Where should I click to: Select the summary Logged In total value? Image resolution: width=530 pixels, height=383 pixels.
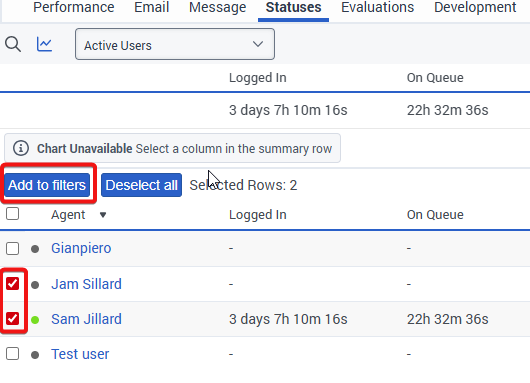(288, 110)
